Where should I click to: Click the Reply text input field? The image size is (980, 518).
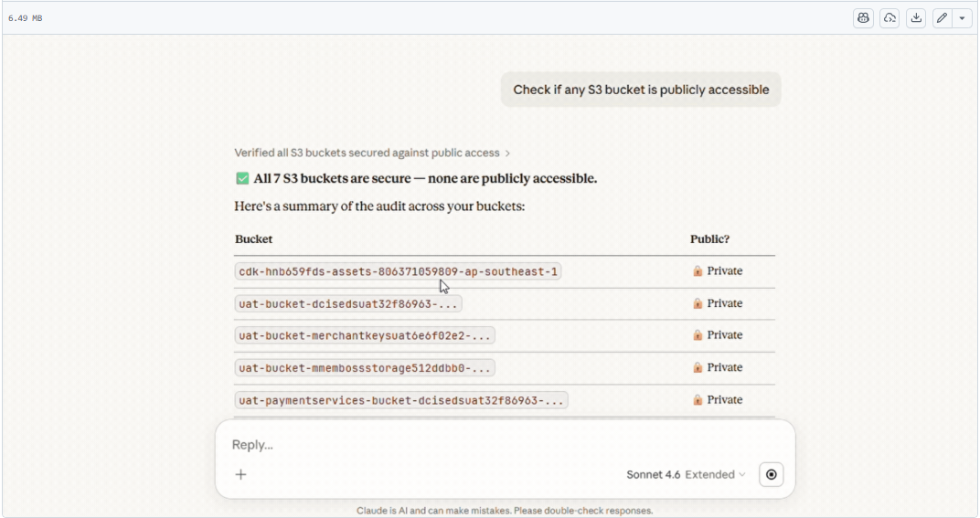494,445
